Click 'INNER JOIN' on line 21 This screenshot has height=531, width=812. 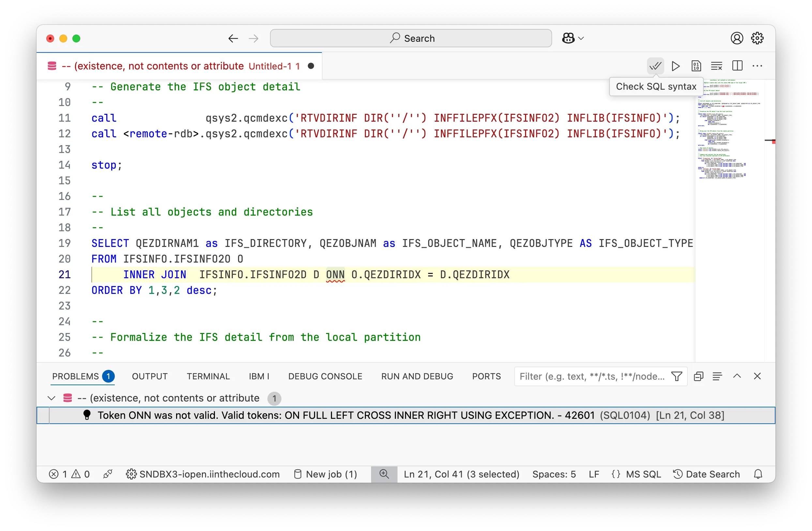pos(155,274)
